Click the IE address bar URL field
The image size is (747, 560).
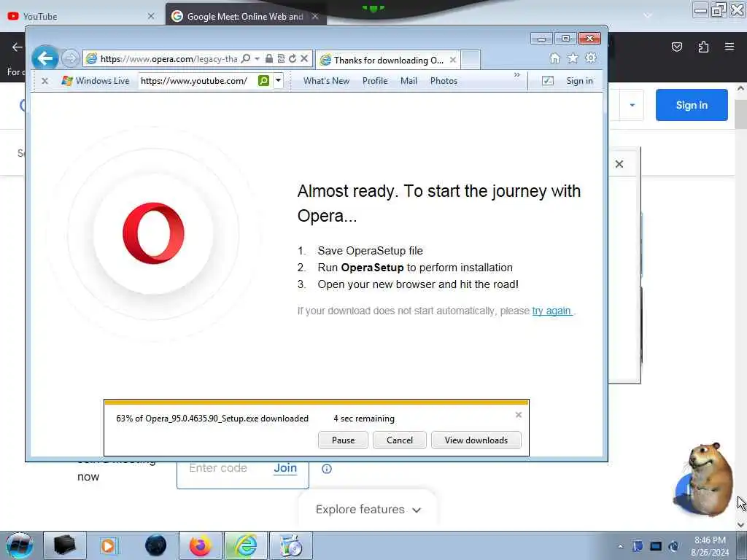169,58
